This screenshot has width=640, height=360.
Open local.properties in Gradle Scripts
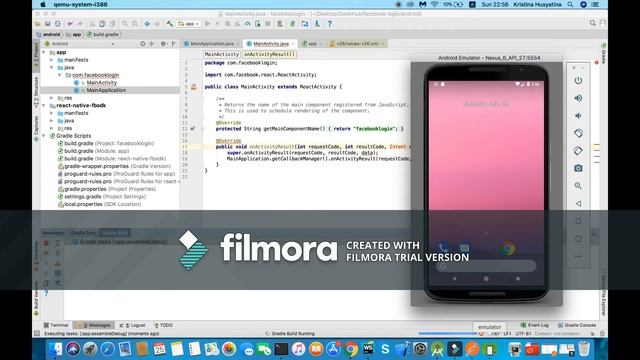click(x=100, y=204)
